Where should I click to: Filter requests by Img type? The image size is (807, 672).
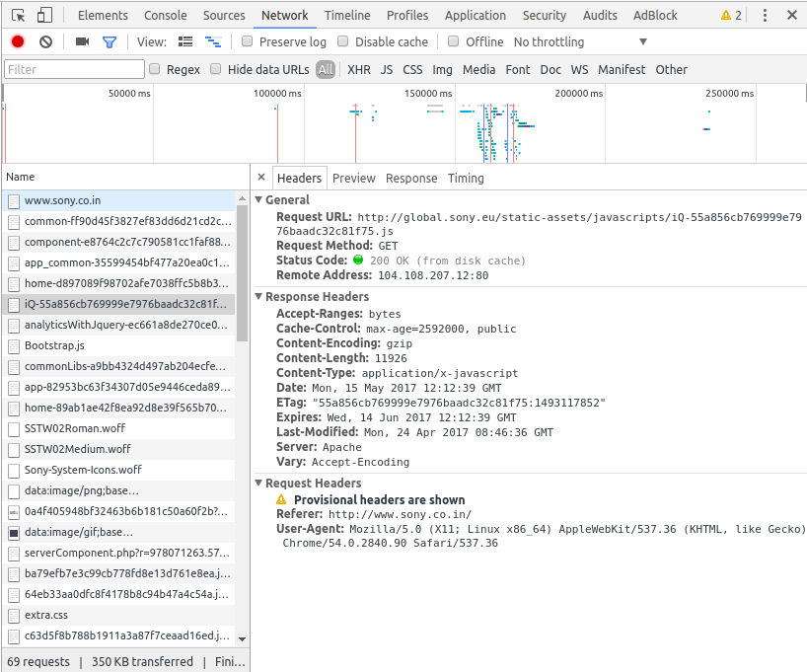coord(442,69)
